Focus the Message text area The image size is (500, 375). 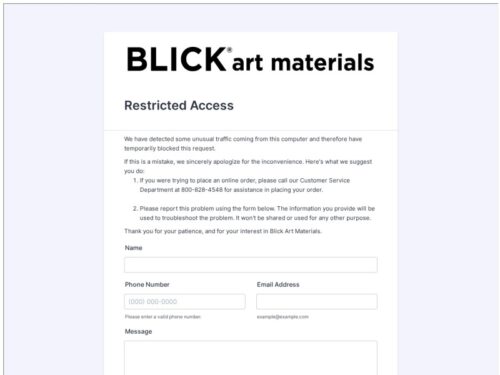[x=251, y=358]
